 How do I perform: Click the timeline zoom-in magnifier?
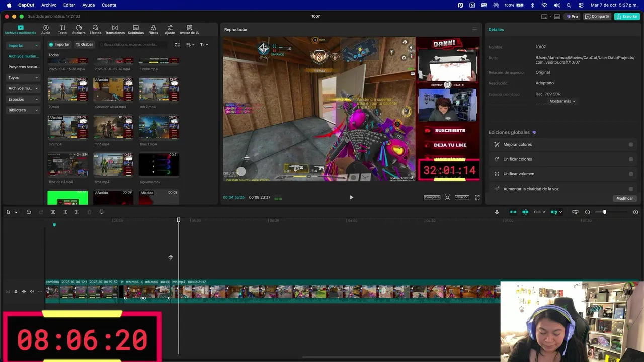pyautogui.click(x=635, y=212)
